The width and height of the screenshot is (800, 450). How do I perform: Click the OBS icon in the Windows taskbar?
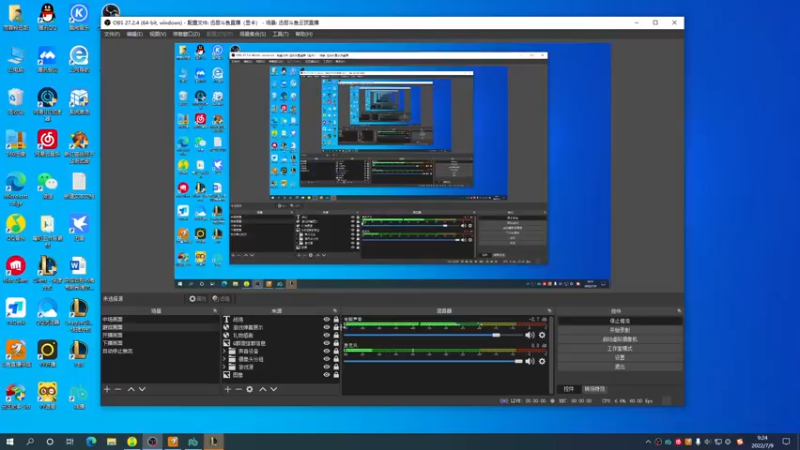click(x=152, y=441)
